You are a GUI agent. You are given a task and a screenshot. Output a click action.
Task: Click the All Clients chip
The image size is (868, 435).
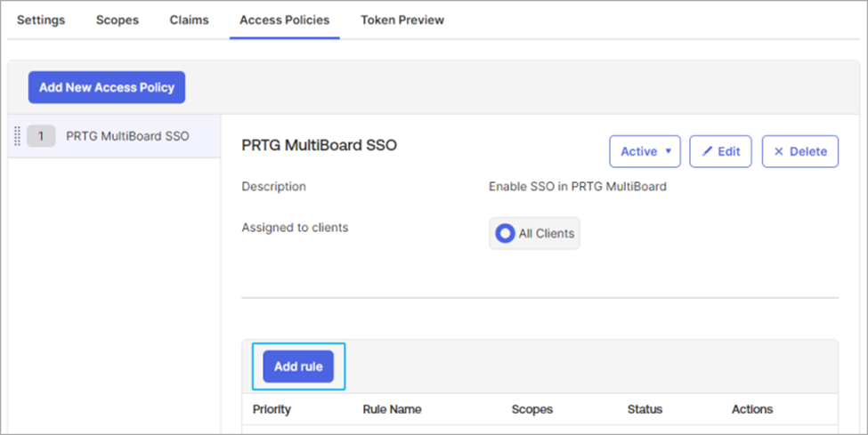coord(534,234)
